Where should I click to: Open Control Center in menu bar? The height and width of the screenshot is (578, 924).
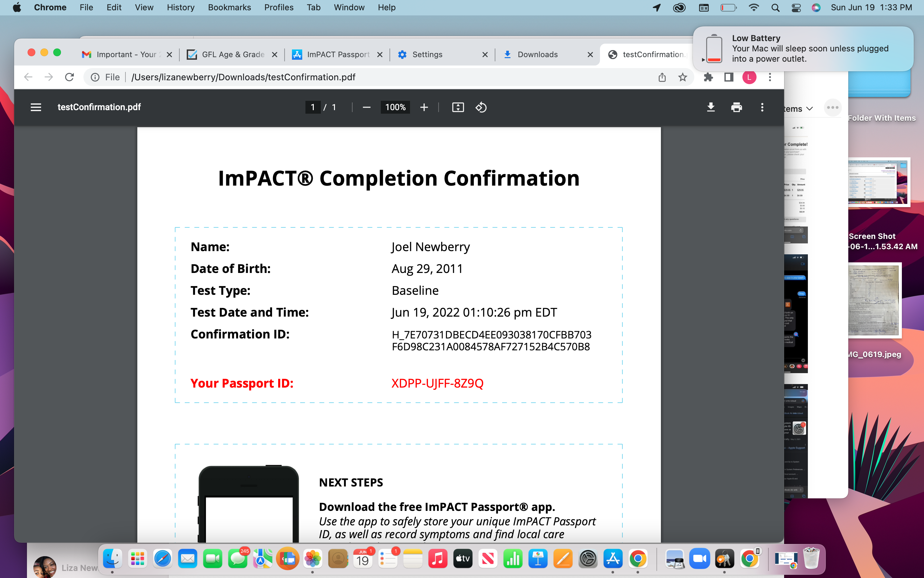pos(796,8)
